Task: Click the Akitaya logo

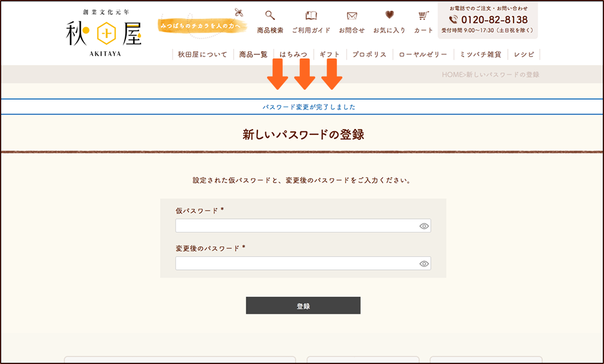Action: coord(102,33)
